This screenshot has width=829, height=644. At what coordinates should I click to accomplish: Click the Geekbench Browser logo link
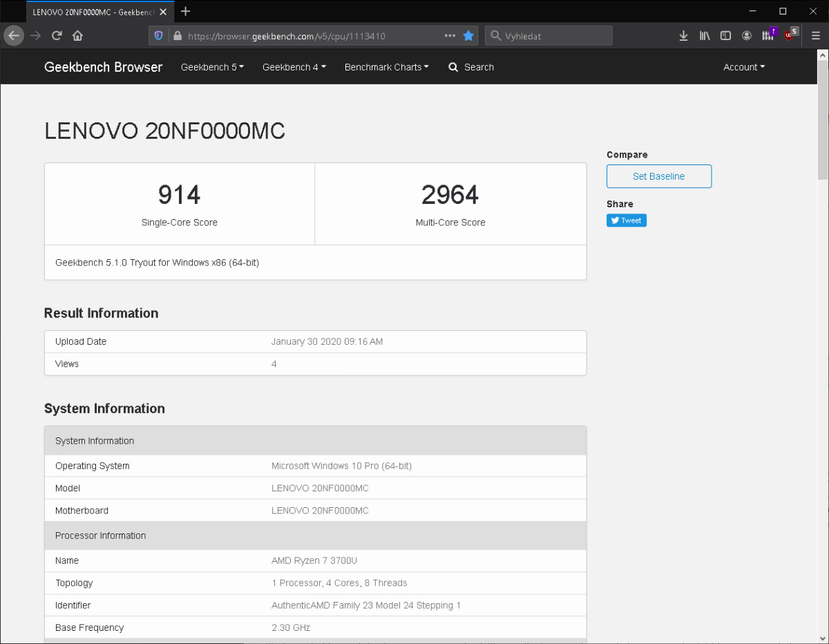103,67
